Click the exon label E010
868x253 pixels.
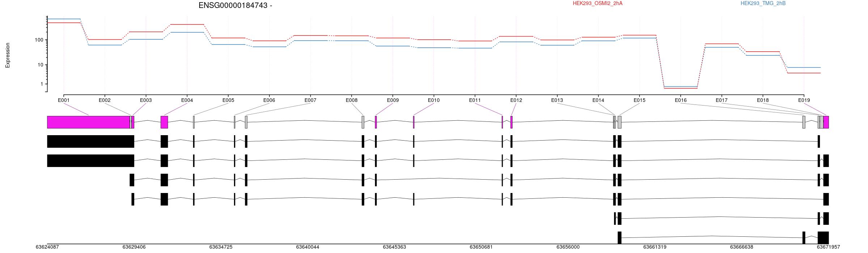coord(434,100)
